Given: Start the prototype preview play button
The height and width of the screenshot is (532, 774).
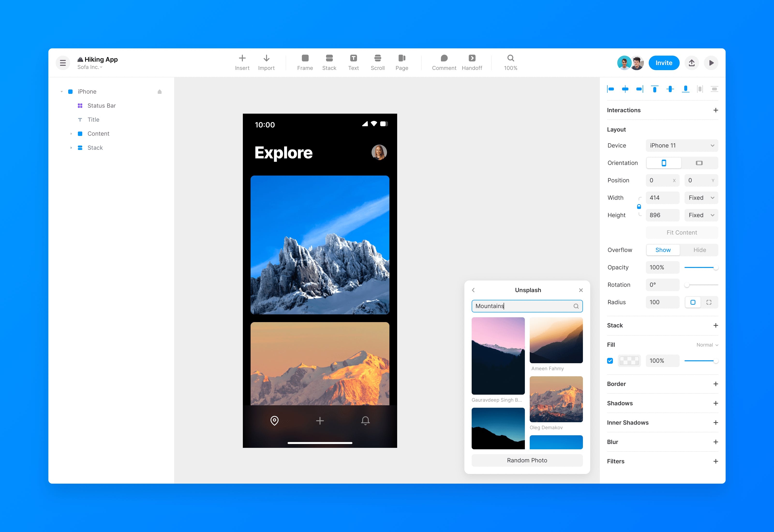Looking at the screenshot, I should (711, 63).
